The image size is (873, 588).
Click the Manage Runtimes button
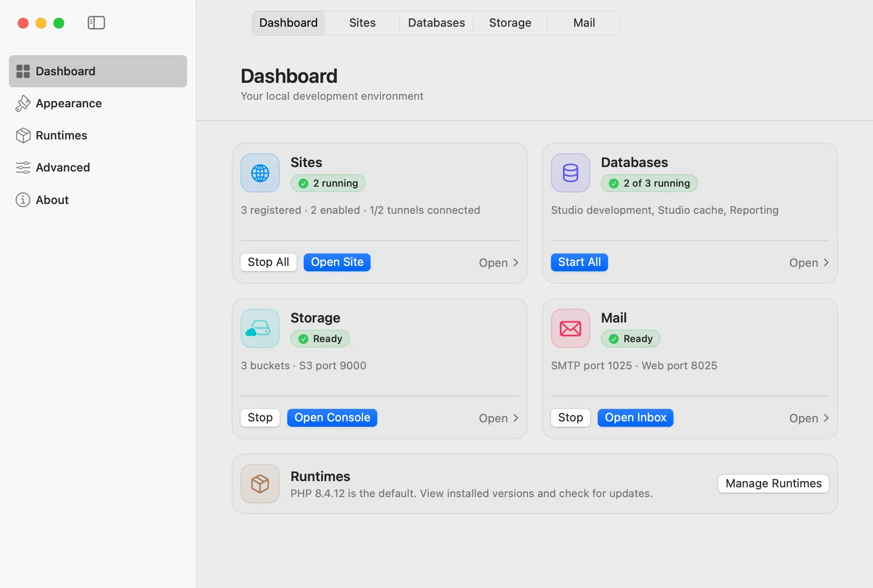pyautogui.click(x=774, y=483)
